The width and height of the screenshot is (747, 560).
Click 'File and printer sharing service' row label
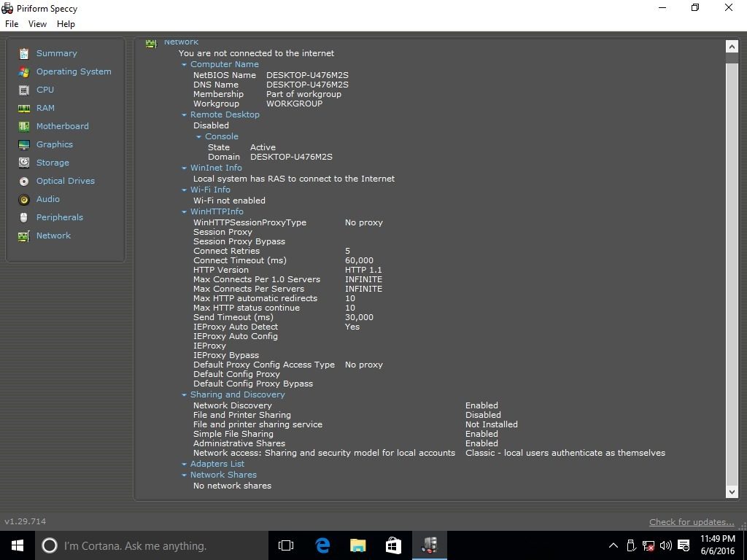click(258, 425)
